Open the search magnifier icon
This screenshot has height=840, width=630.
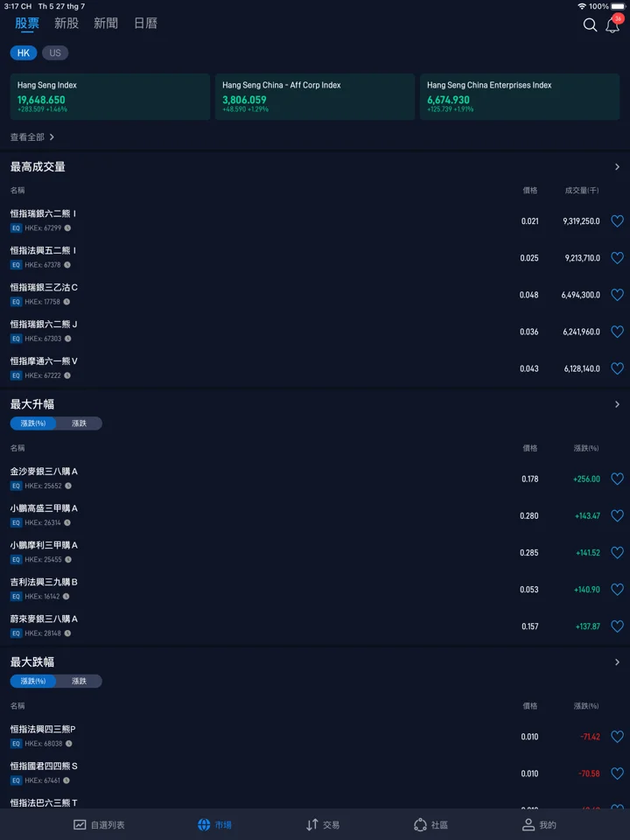(590, 24)
